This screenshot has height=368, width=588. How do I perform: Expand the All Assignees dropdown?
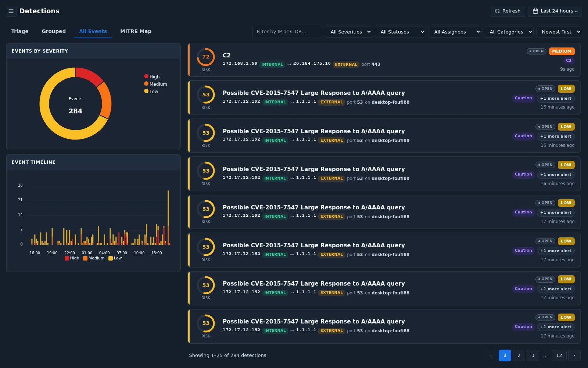point(455,32)
